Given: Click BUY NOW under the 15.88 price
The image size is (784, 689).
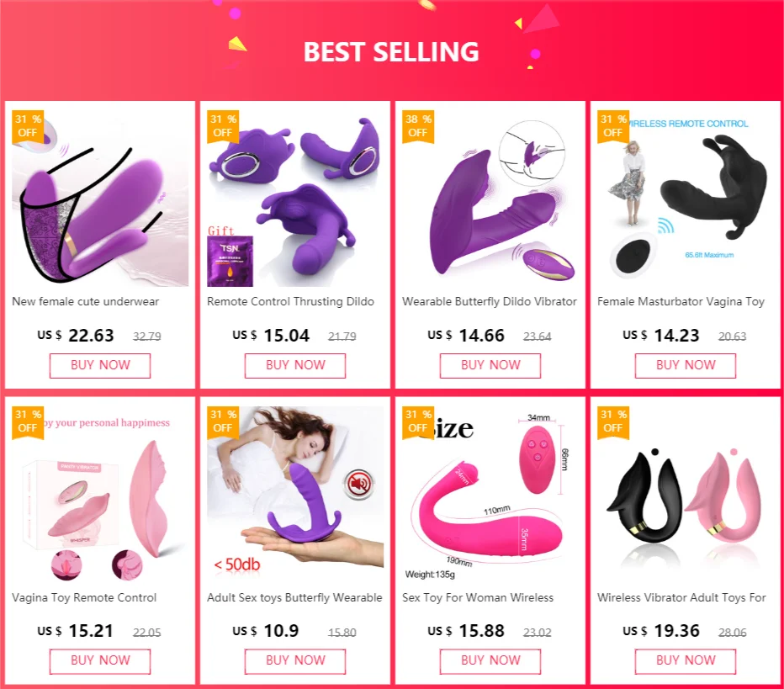Looking at the screenshot, I should tap(490, 661).
